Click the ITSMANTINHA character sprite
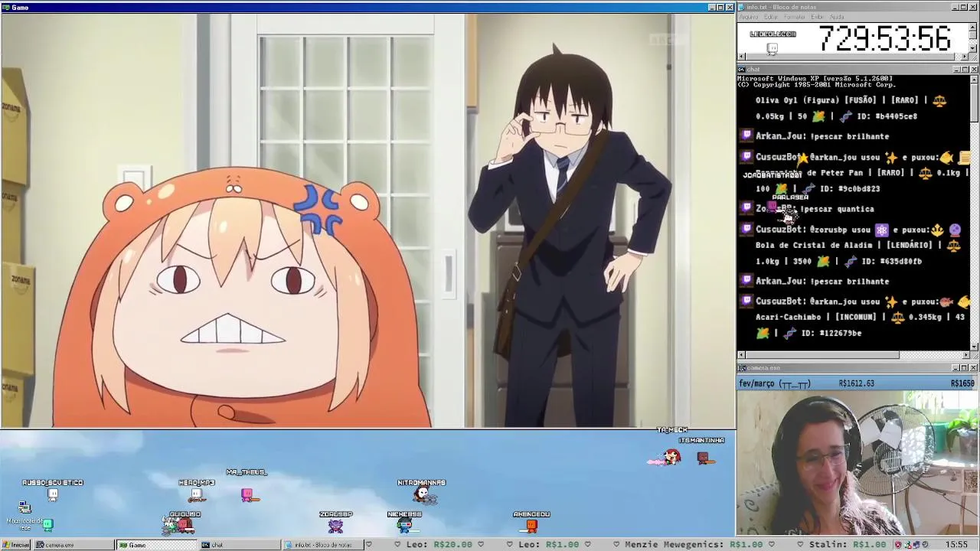Image resolution: width=980 pixels, height=551 pixels. click(x=703, y=458)
